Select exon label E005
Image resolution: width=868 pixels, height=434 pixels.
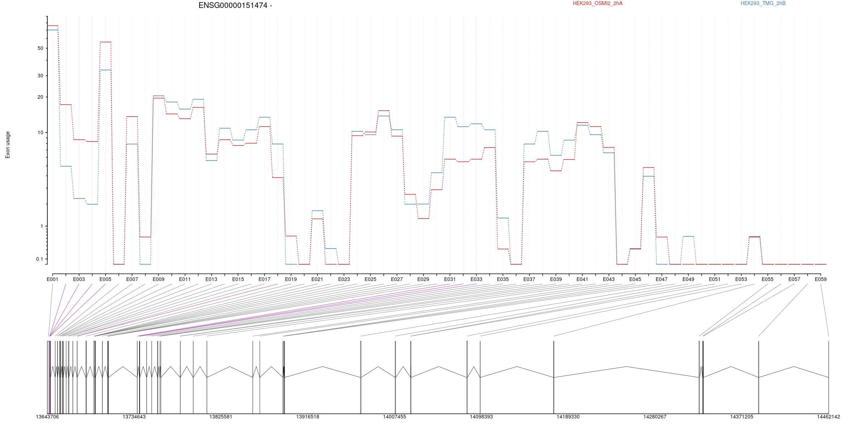(x=105, y=279)
